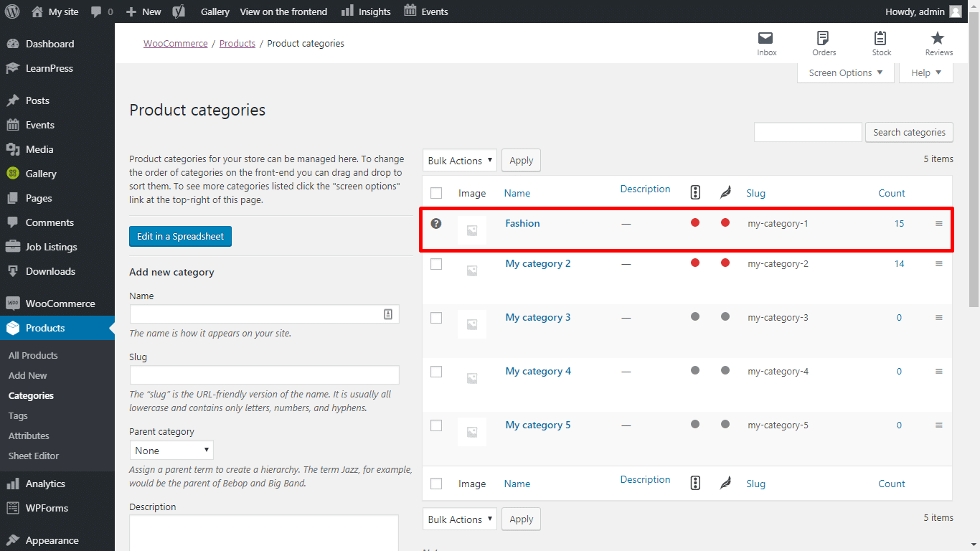Open the Orders icon
This screenshot has height=551, width=980.
(824, 38)
